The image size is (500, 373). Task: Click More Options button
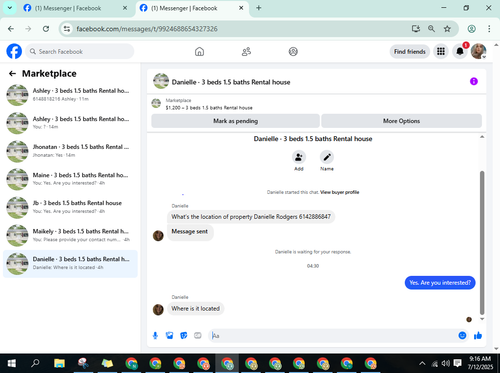click(401, 121)
